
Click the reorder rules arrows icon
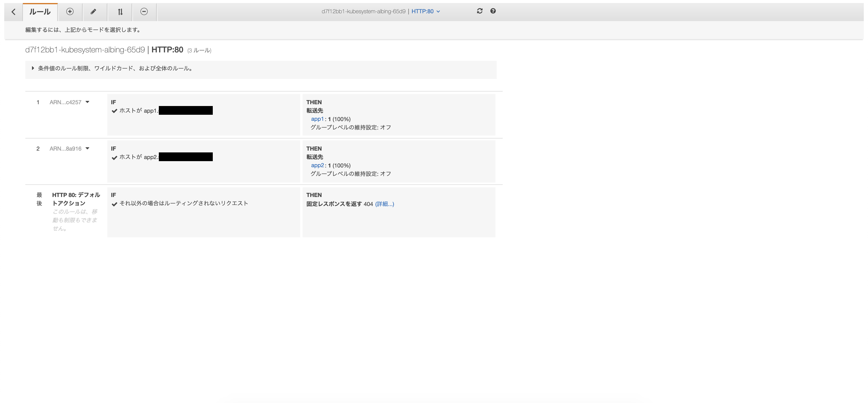click(120, 12)
